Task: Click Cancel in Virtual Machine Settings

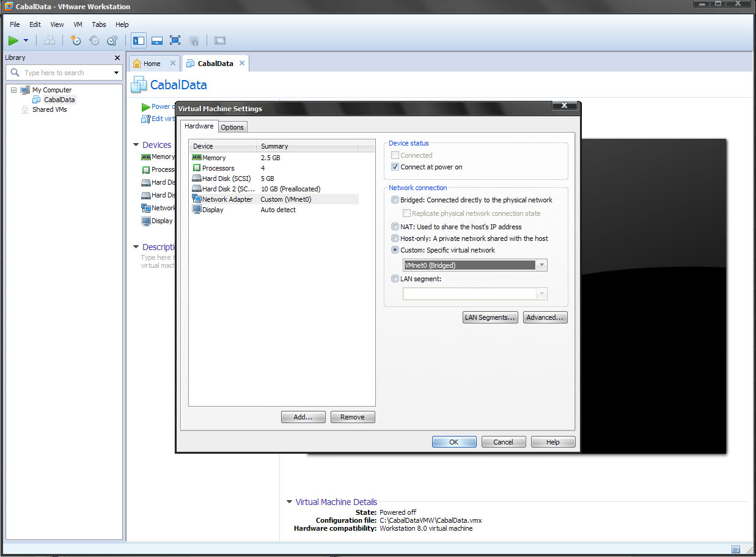Action: tap(504, 442)
